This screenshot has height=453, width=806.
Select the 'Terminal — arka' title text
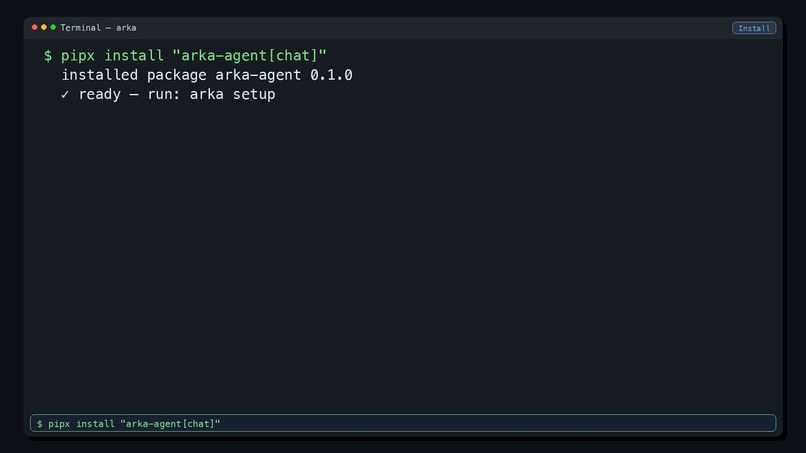click(x=98, y=28)
